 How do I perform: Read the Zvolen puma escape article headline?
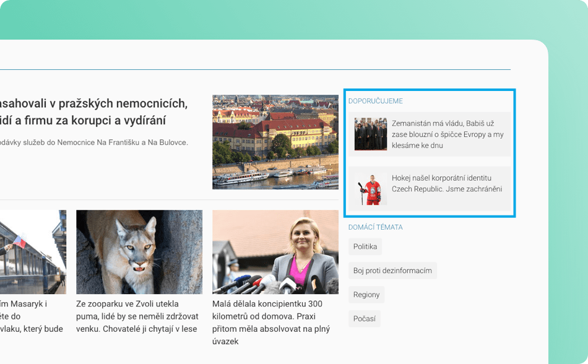click(137, 316)
